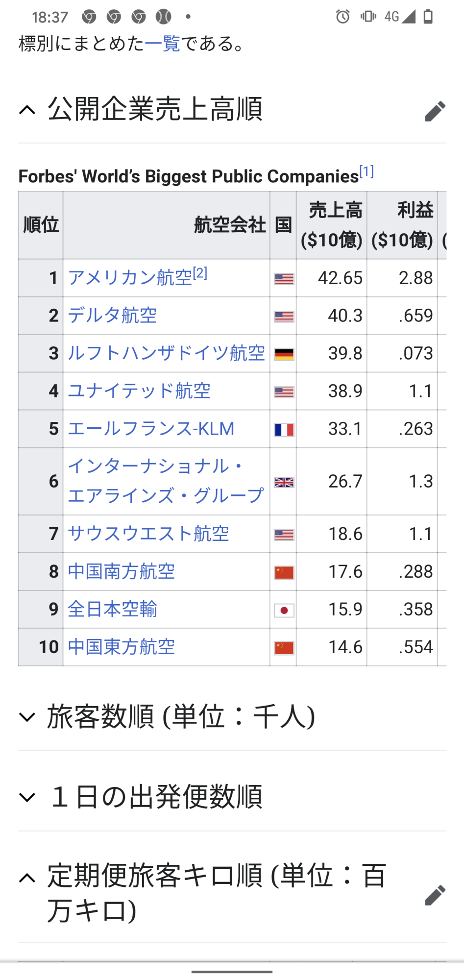Edit the 公開企業売上高順 section with pencil icon
This screenshot has width=464, height=980.
[x=435, y=111]
